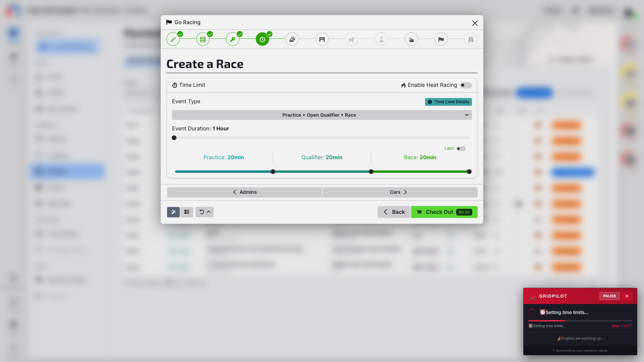Screen dimensions: 644x362
Task: Open the starting grid step icon
Action: (322, 40)
